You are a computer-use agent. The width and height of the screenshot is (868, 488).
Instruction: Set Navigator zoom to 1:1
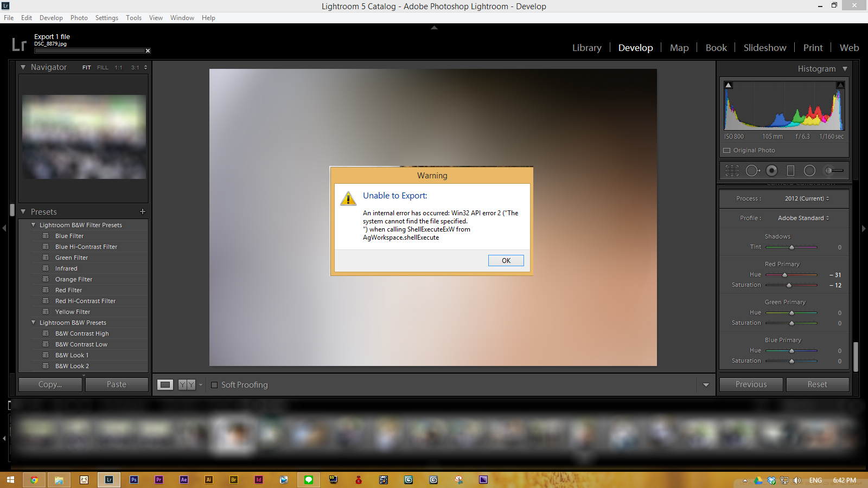point(118,68)
